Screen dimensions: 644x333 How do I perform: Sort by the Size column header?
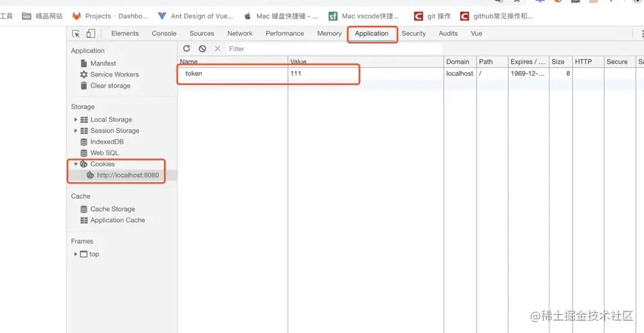pos(560,62)
